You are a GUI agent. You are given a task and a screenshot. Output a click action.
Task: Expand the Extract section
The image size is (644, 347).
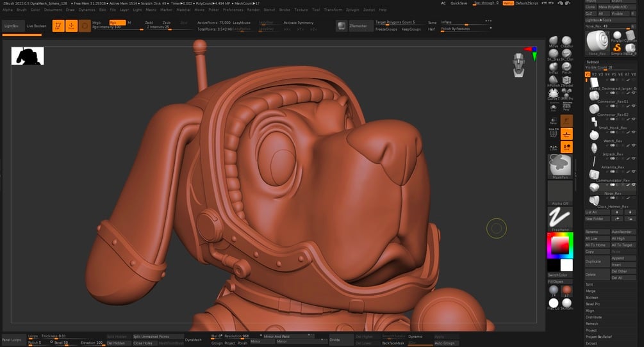click(591, 343)
